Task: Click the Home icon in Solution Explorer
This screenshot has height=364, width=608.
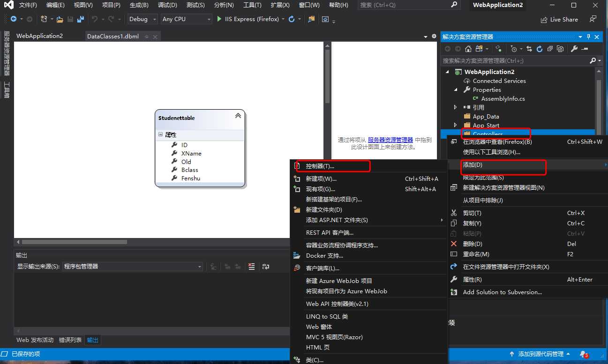Action: click(468, 49)
